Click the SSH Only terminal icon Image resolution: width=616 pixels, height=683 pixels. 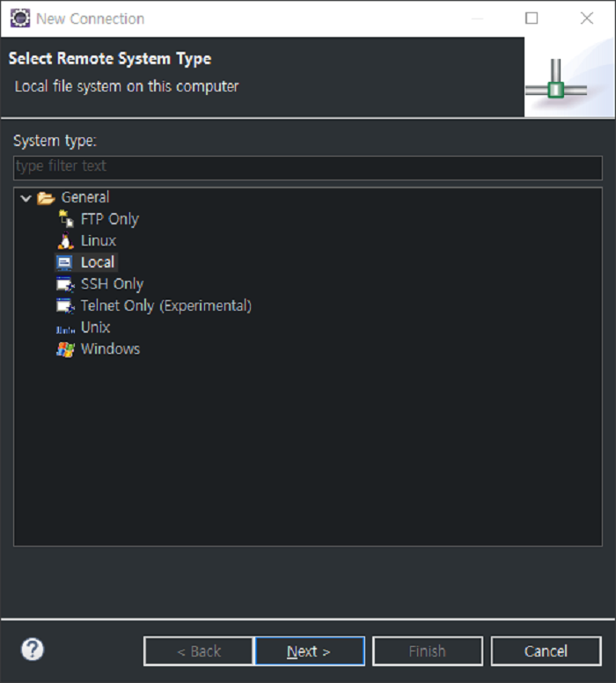65,284
